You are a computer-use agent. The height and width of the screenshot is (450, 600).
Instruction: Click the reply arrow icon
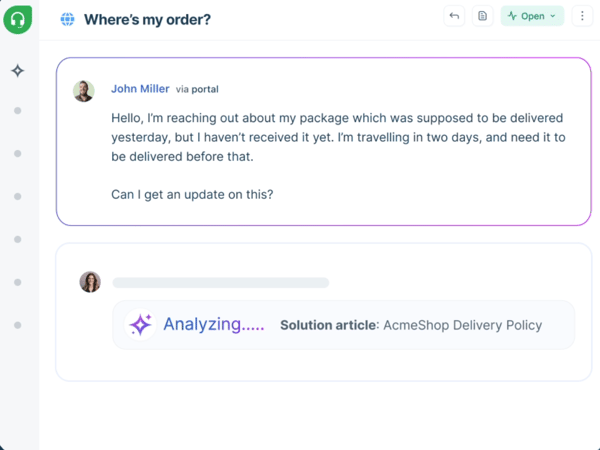[454, 16]
